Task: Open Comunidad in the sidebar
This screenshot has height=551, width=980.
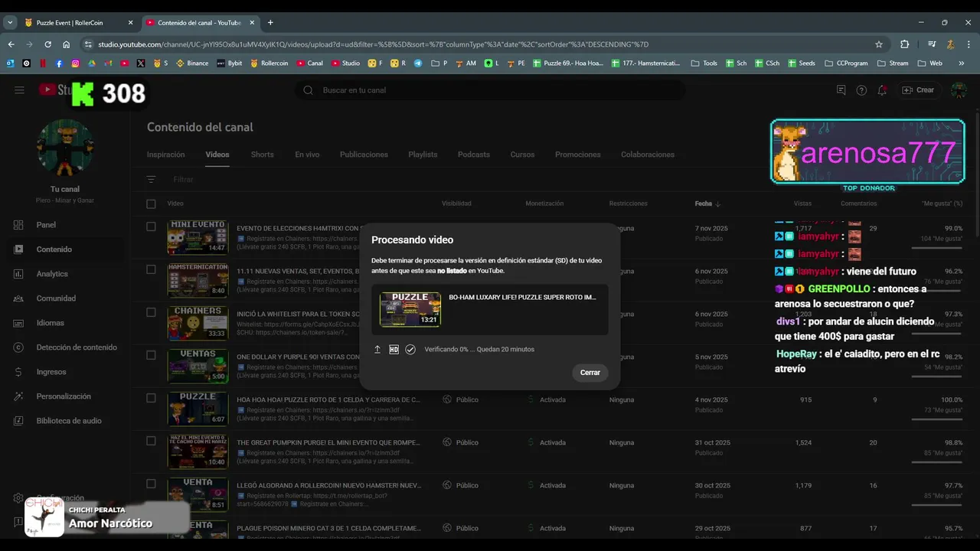Action: (x=65, y=298)
